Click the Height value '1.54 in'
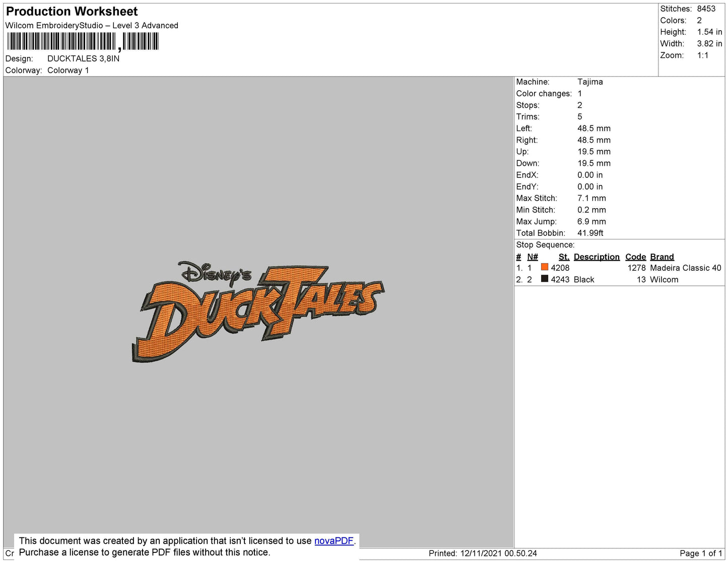 [709, 32]
